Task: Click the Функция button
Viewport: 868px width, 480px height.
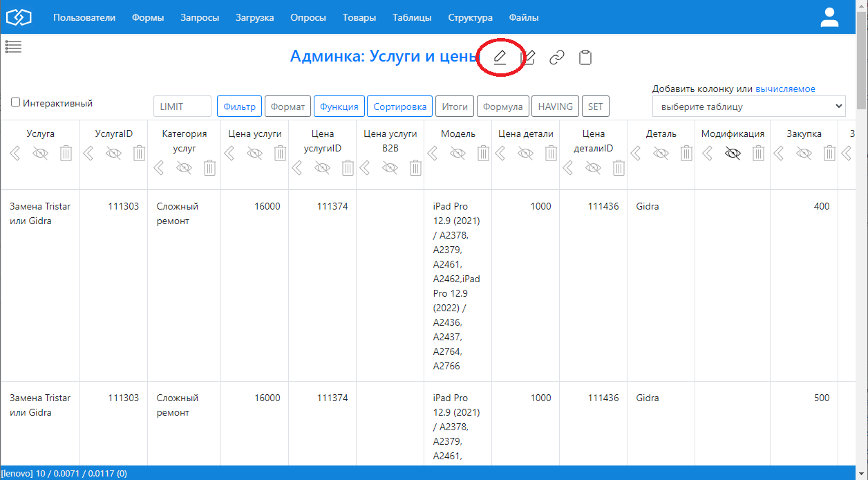Action: tap(339, 107)
